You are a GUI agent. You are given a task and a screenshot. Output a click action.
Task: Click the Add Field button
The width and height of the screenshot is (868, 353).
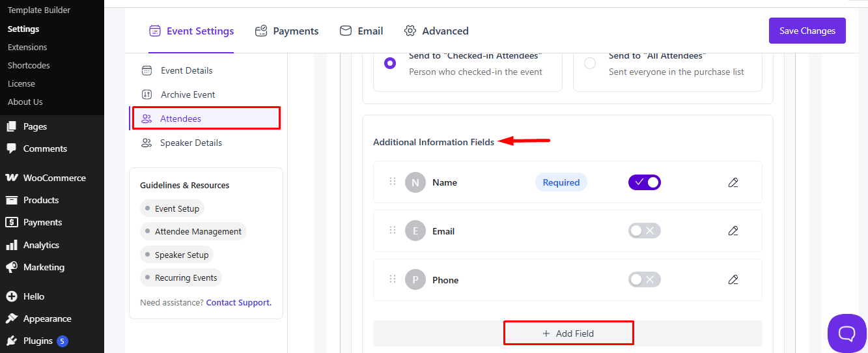(568, 333)
